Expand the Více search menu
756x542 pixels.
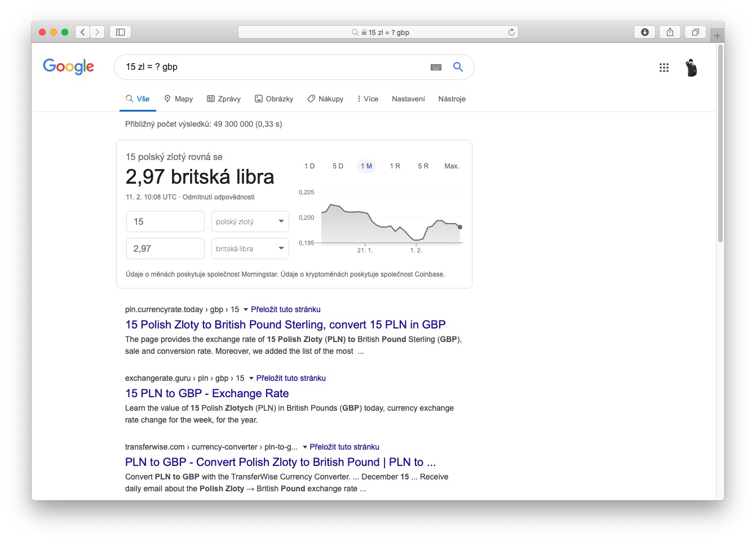(x=368, y=99)
